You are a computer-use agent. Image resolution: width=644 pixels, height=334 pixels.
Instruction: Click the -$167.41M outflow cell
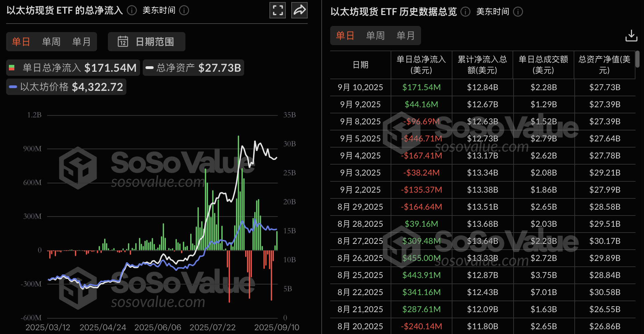pyautogui.click(x=421, y=156)
